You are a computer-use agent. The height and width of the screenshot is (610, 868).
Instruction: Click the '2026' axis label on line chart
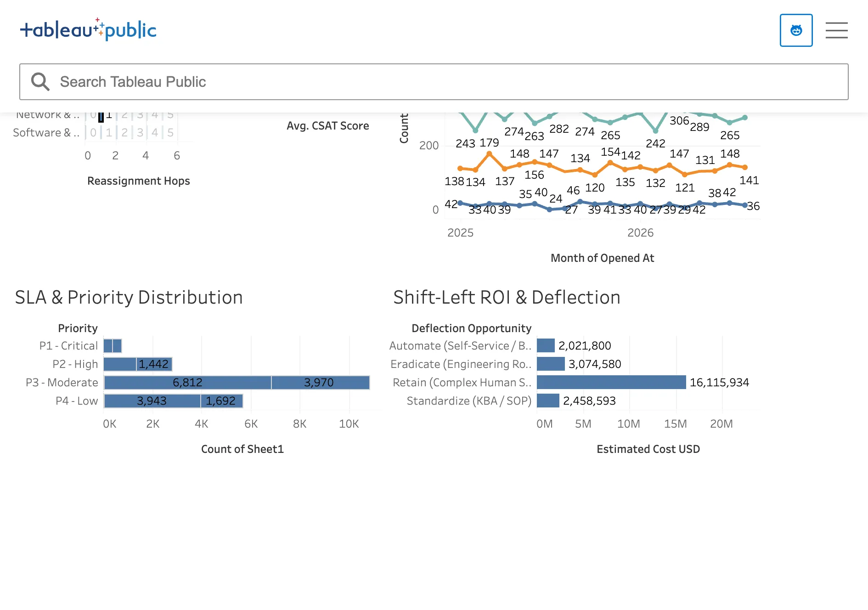(640, 233)
